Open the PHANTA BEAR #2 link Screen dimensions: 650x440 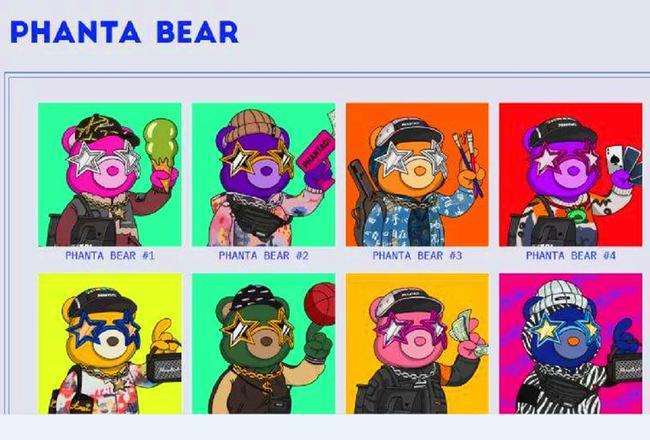click(x=264, y=255)
